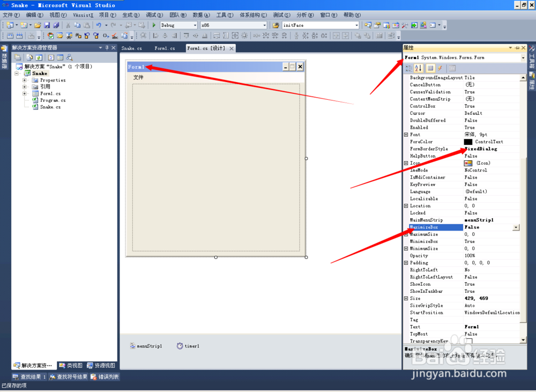Sort properties alphabetically with the A-Z icon

pyautogui.click(x=419, y=69)
